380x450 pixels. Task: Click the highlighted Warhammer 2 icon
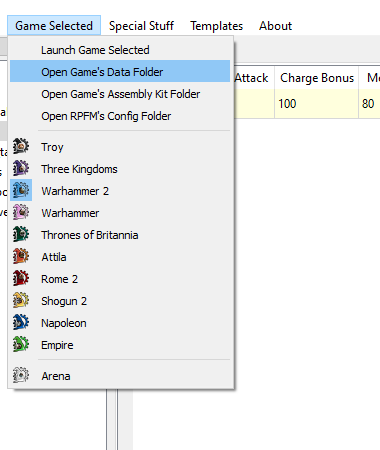pyautogui.click(x=21, y=190)
